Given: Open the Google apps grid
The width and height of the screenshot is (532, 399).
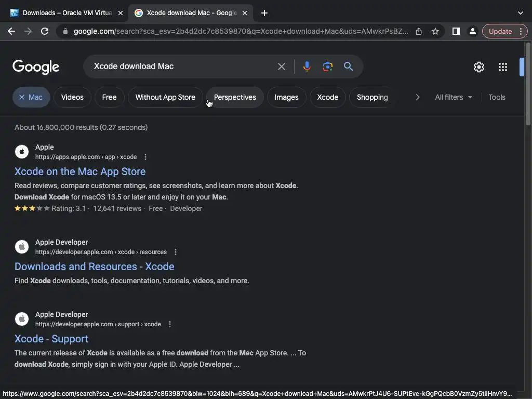Looking at the screenshot, I should click(x=503, y=67).
